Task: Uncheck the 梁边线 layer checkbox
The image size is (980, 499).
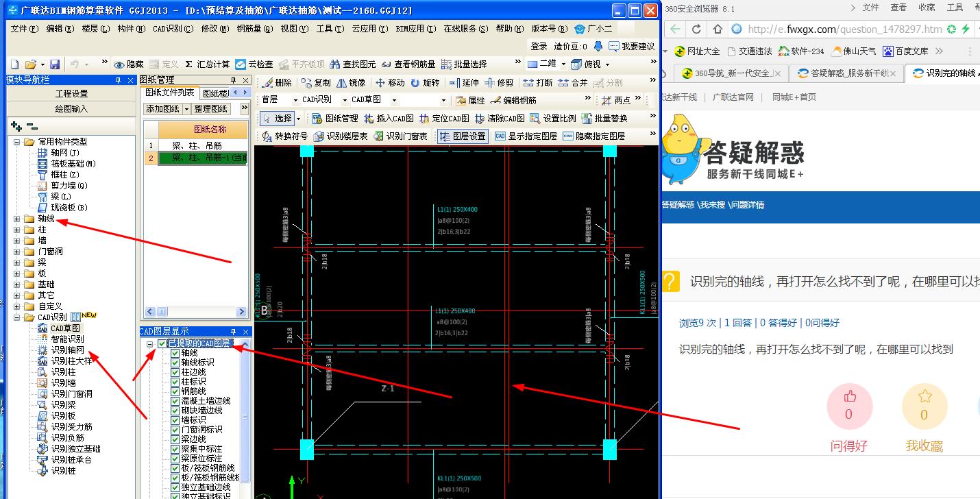Action: 175,439
